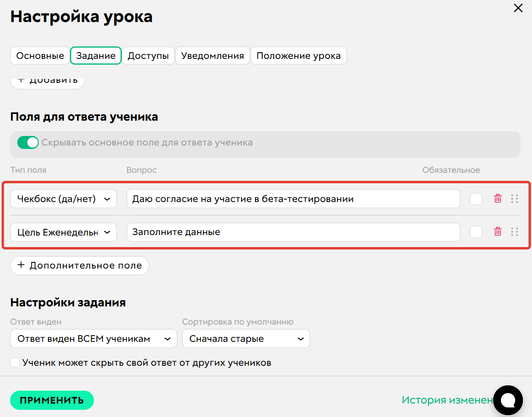Image resolution: width=532 pixels, height=417 pixels.
Task: Grab the drag handle beside the checkbox field
Action: pyautogui.click(x=515, y=198)
